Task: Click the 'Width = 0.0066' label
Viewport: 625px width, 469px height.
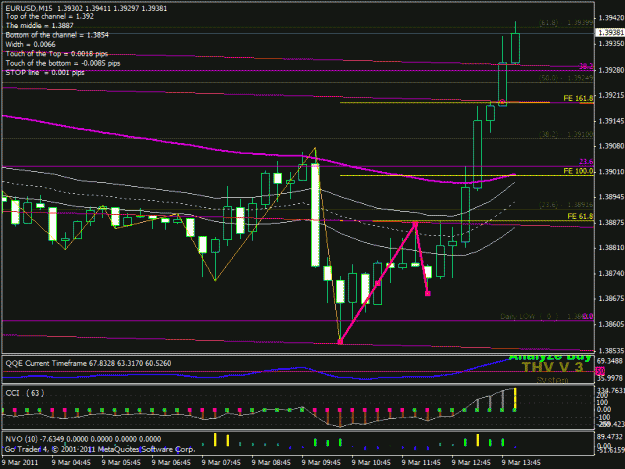Action: point(30,44)
